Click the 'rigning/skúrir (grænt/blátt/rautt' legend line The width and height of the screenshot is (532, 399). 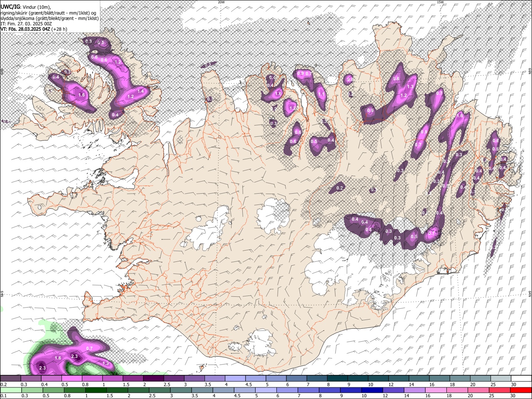tap(48, 12)
